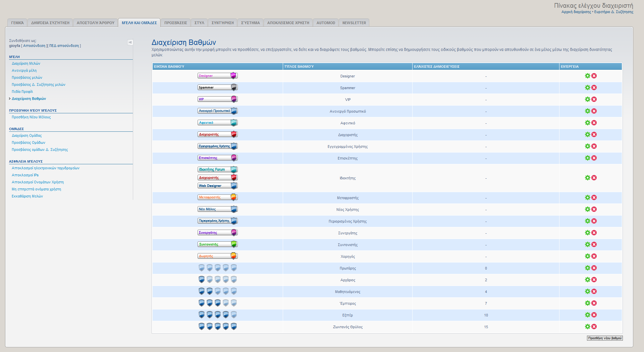Delete the Διαχειριστής rank
Image resolution: width=644 pixels, height=352 pixels.
(x=594, y=134)
